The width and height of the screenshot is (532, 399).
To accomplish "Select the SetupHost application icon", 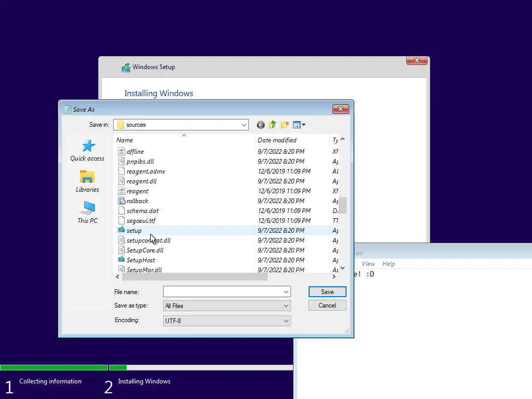I will pos(122,260).
